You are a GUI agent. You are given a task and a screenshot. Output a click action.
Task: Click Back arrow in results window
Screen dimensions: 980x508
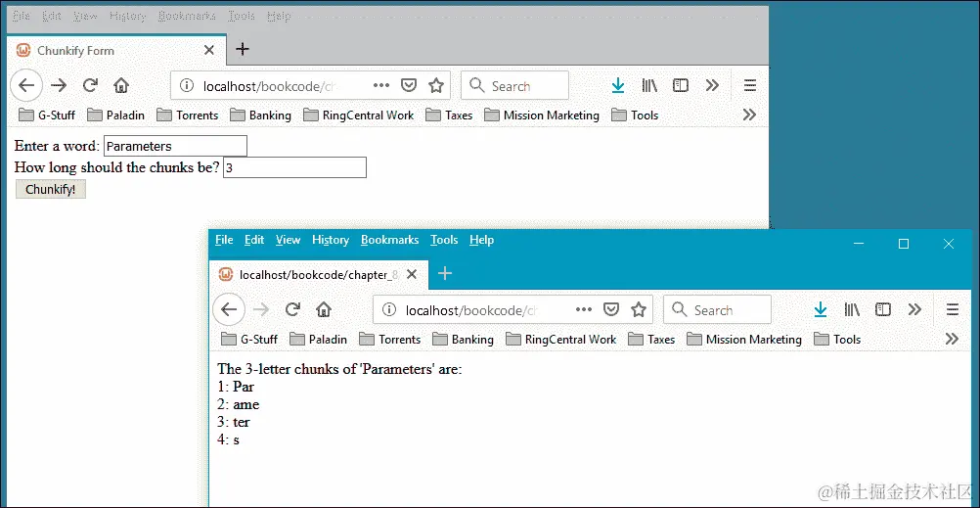[229, 309]
